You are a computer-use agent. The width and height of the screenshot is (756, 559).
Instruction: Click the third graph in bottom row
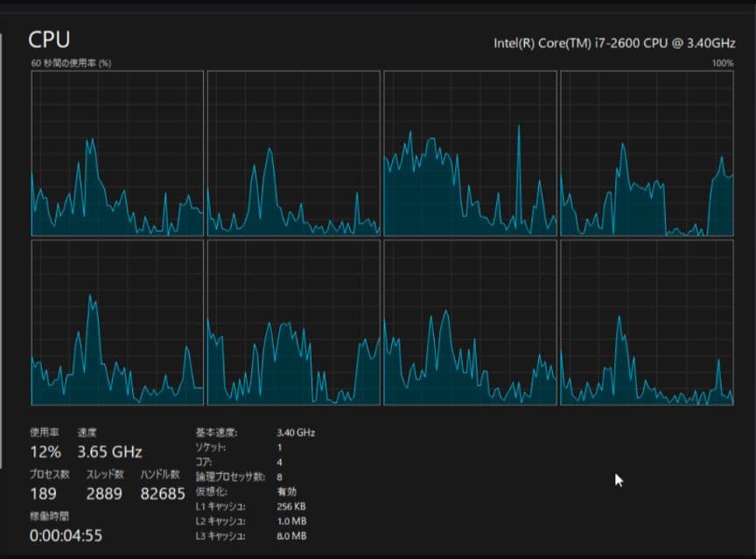(x=470, y=322)
